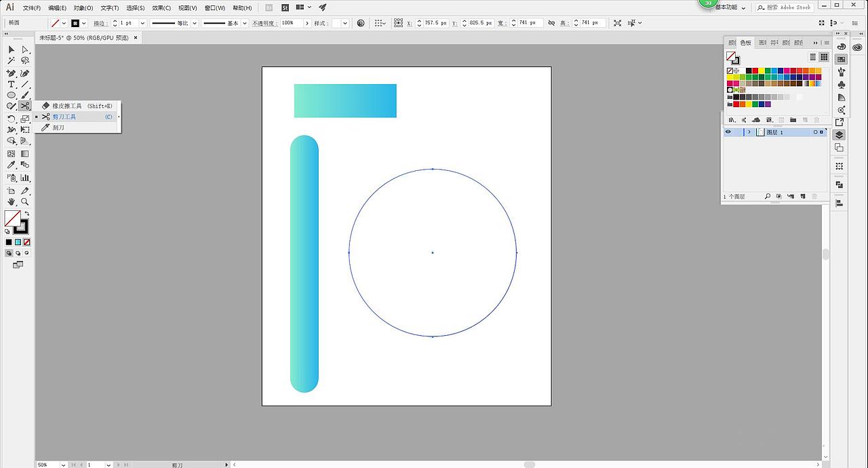Select the Column Graph tool

[25, 177]
